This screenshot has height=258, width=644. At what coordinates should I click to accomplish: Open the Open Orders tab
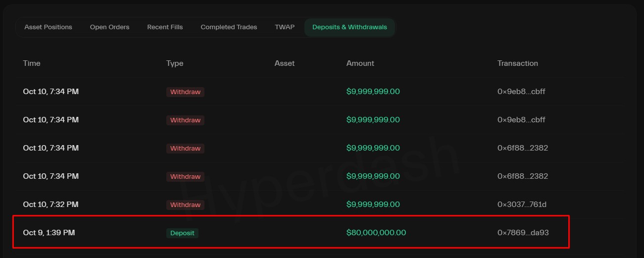pyautogui.click(x=109, y=27)
